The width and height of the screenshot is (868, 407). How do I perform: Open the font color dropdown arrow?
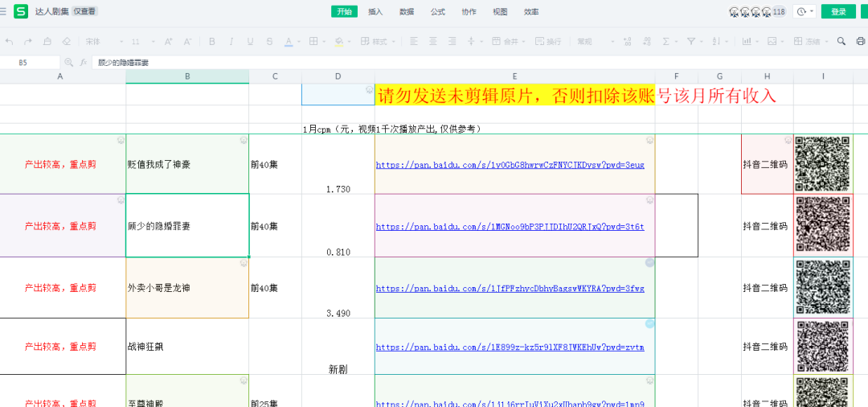pyautogui.click(x=299, y=42)
